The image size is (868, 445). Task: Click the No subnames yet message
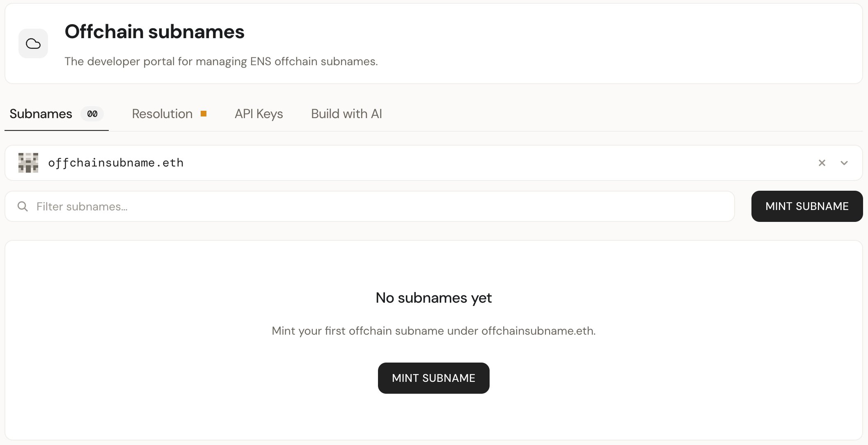(433, 298)
